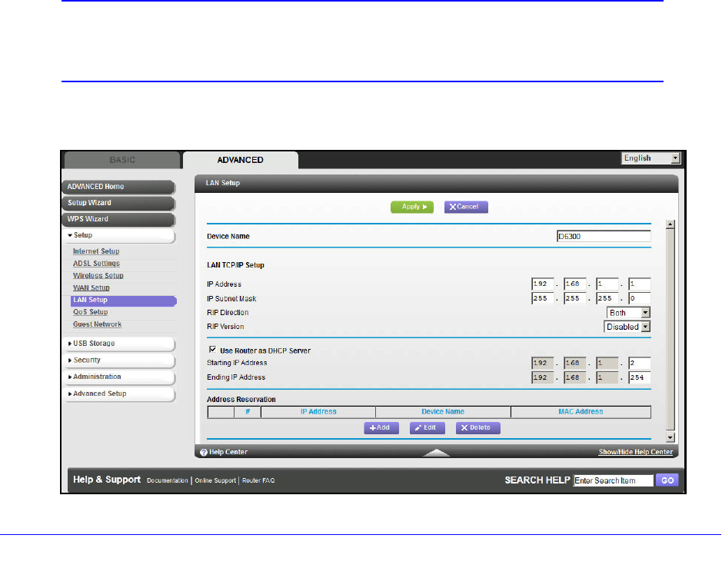722x588 pixels.
Task: Open the RIP Version dropdown
Action: pos(627,327)
